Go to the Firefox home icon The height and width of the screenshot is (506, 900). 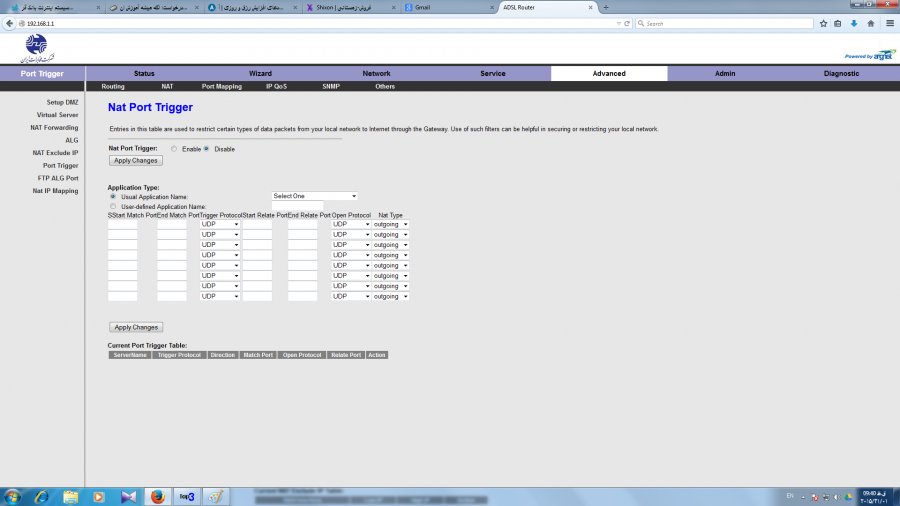tap(871, 24)
